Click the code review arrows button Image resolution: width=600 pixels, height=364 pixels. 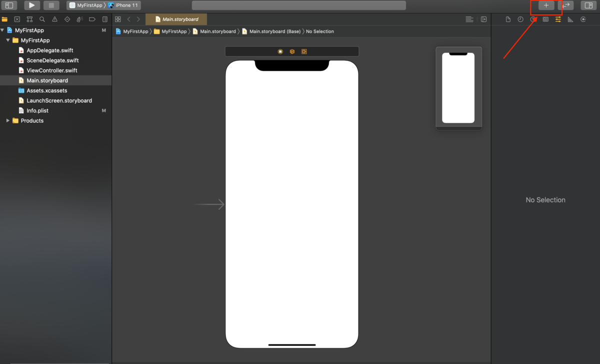point(566,5)
